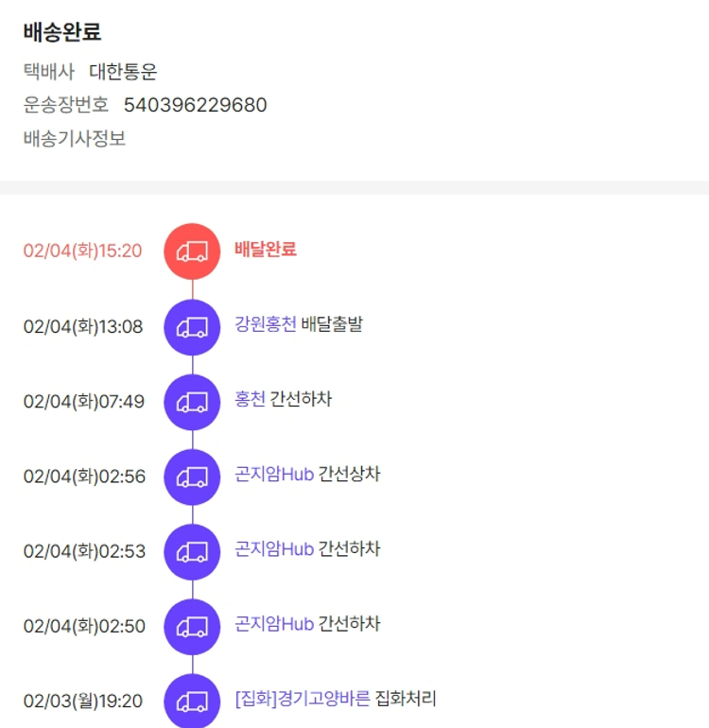Click the 배달완료 status text
Viewport: 709px width, 728px height.
(x=266, y=250)
